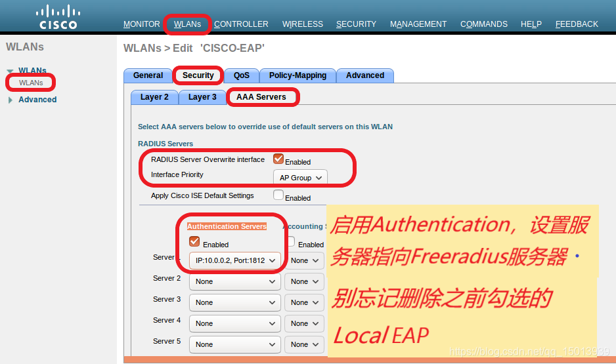Open Server 2 authentication server dropdown

(235, 281)
